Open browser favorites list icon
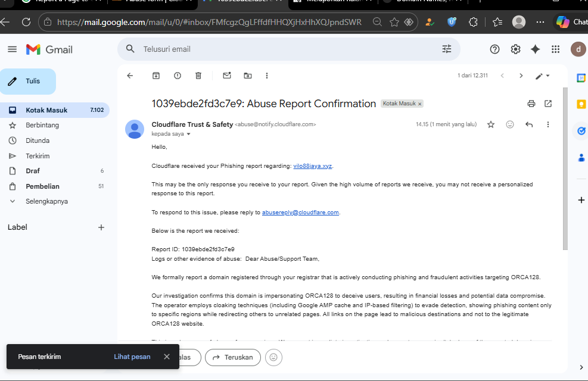The width and height of the screenshot is (588, 381). (x=497, y=22)
